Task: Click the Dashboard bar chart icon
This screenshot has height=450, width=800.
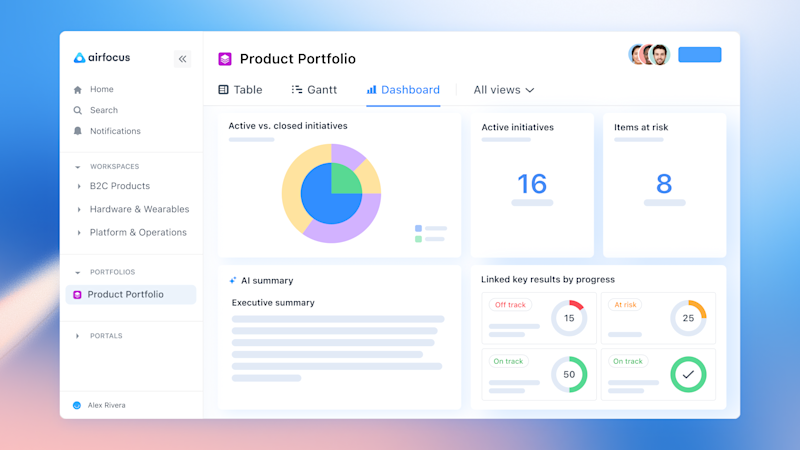Action: 371,90
